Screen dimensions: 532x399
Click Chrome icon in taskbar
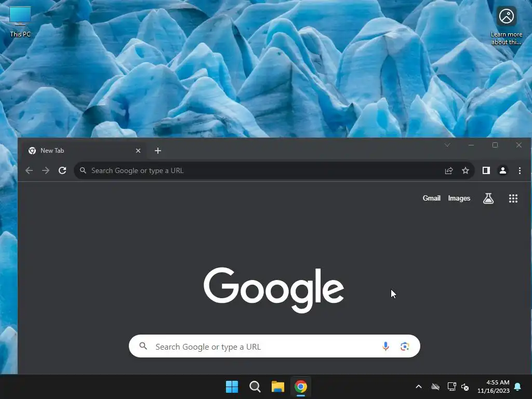[x=301, y=387]
